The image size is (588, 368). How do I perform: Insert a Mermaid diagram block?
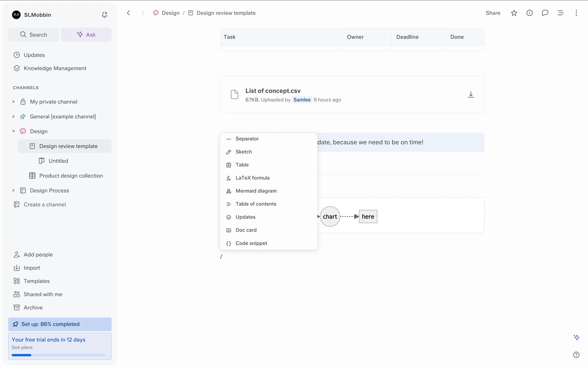point(256,191)
